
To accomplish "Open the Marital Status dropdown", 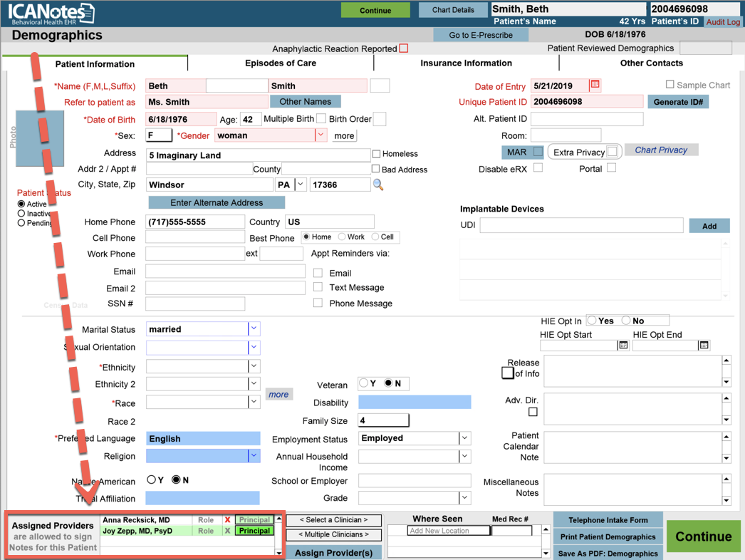I will 254,329.
